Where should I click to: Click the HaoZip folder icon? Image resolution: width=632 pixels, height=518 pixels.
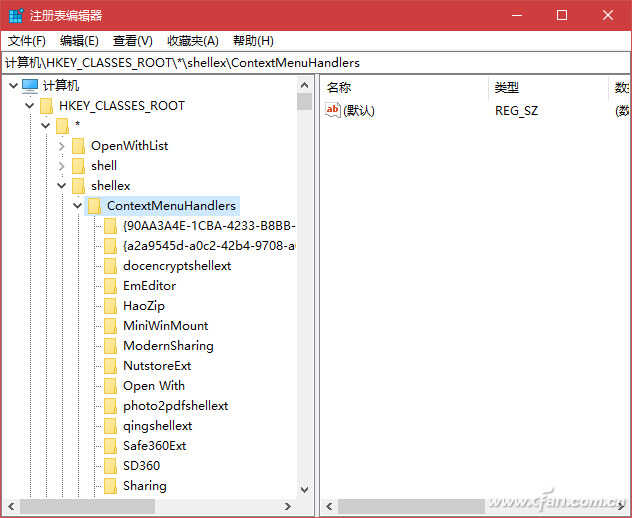(x=110, y=306)
